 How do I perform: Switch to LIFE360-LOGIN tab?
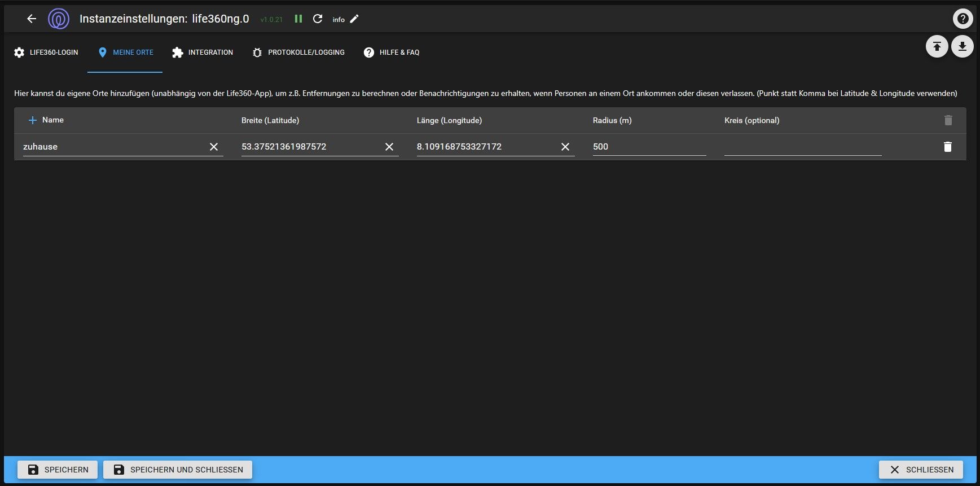46,52
